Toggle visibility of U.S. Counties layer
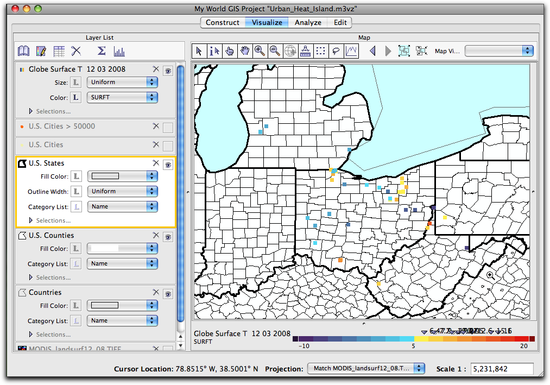 tap(168, 237)
